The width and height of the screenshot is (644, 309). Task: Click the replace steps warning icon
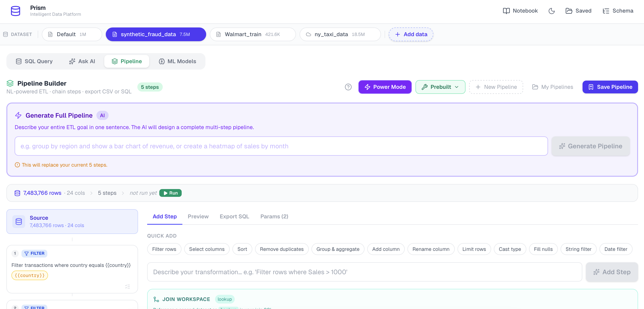click(x=17, y=165)
